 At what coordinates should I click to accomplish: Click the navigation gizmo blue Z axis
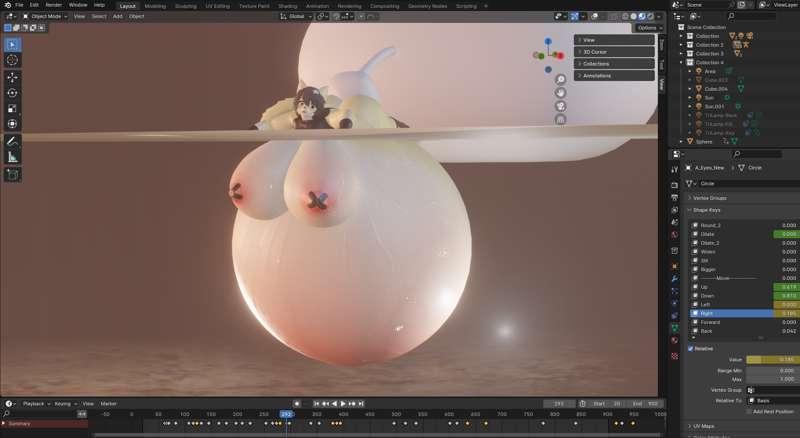(x=548, y=41)
